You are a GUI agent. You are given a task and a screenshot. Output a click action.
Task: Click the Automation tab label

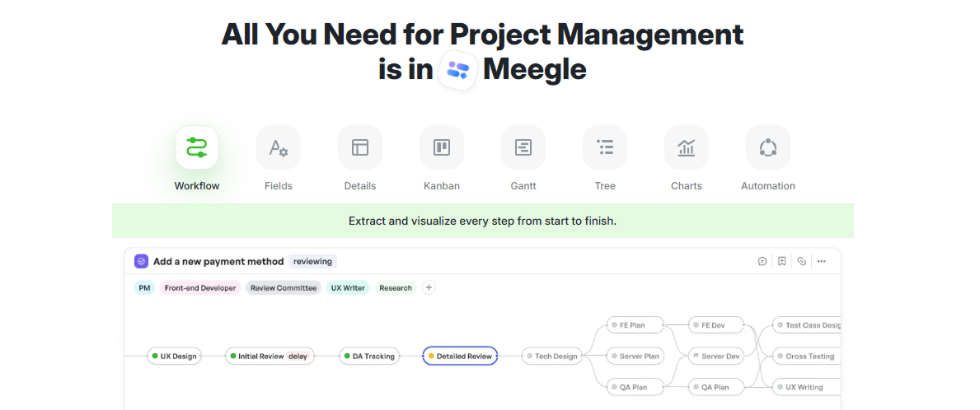768,186
